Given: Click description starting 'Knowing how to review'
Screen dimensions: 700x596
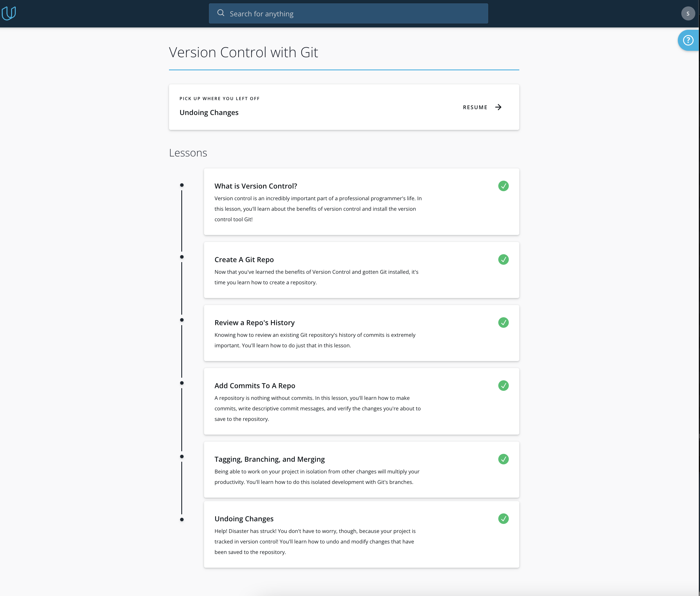Looking at the screenshot, I should coord(315,340).
